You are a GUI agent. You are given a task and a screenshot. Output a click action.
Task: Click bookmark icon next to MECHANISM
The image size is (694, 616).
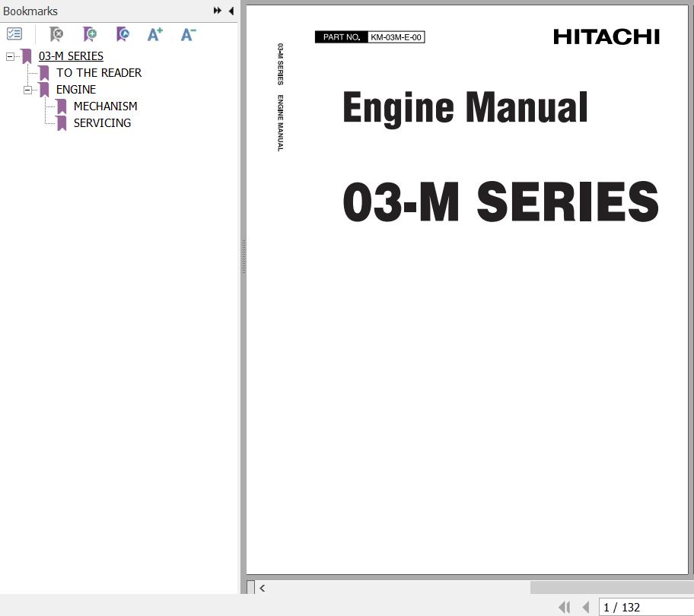coord(62,106)
